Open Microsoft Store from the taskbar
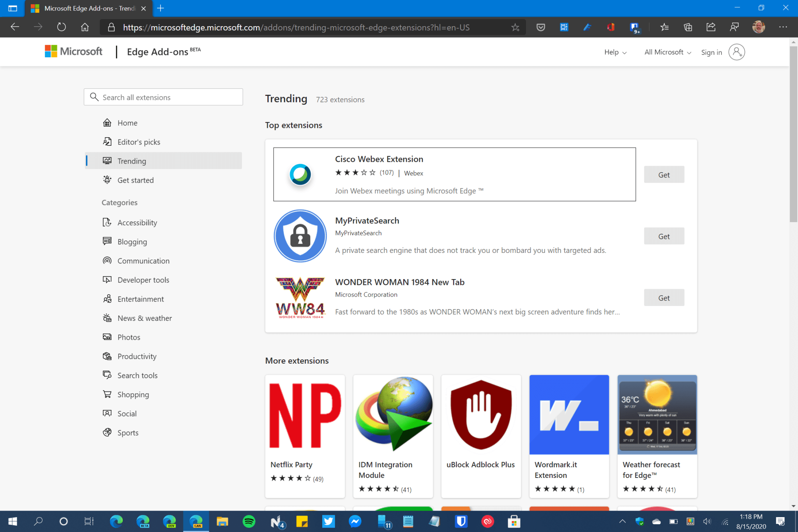This screenshot has width=798, height=532. click(514, 521)
